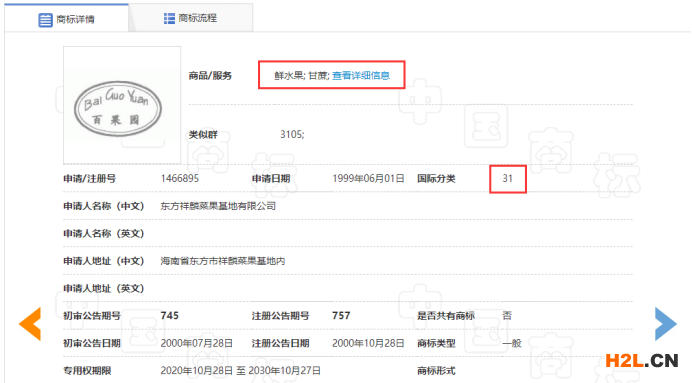This screenshot has height=383, width=692.
Task: Click the 申请/注册号 label
Action: pyautogui.click(x=90, y=179)
